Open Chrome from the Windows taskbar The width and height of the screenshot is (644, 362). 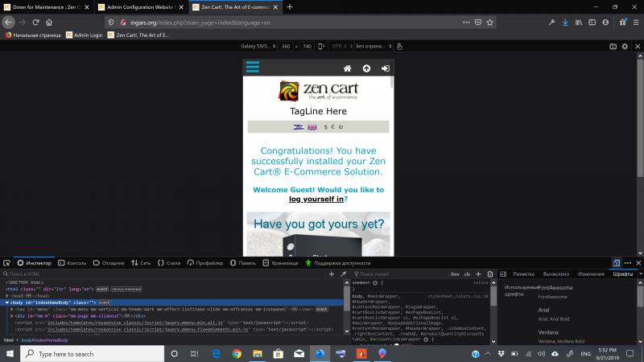(237, 354)
